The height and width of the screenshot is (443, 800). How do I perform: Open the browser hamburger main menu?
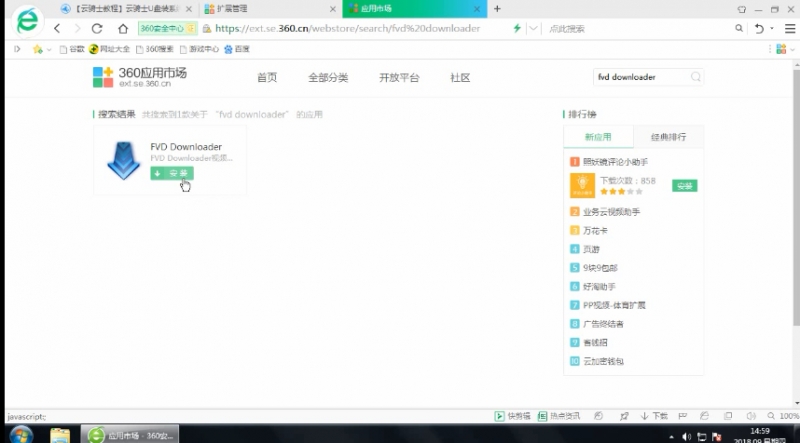(790, 29)
